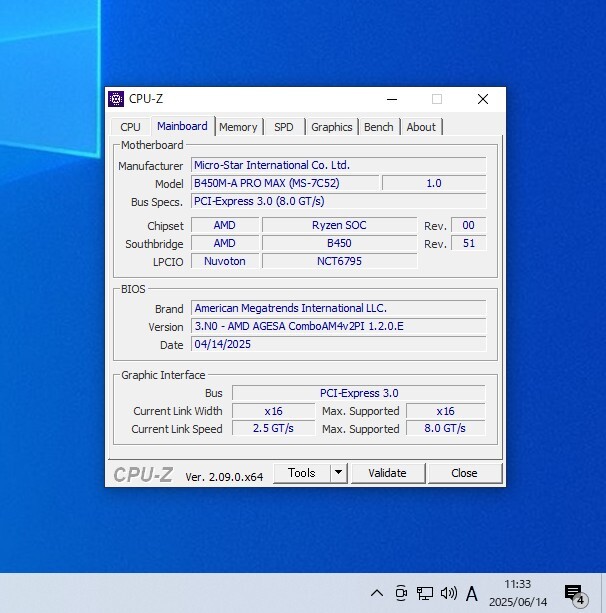The height and width of the screenshot is (613, 606).
Task: Click Current Link Speed 2.5 GT/s value
Action: coord(273,428)
